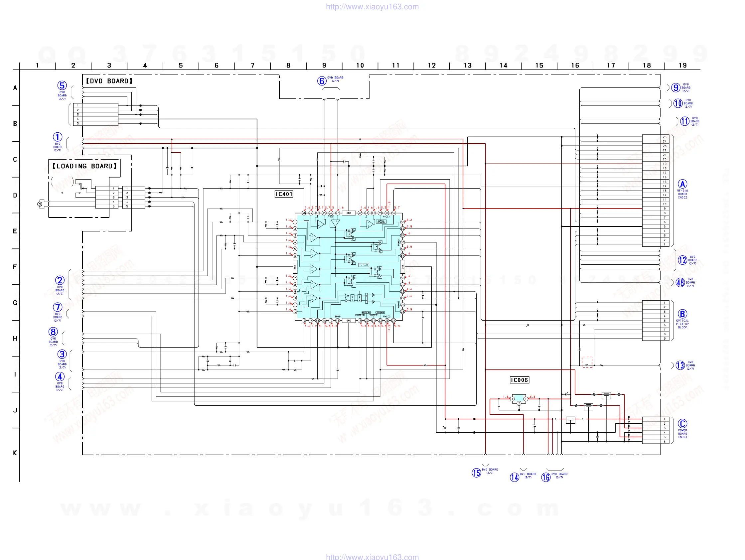Click circled reference marker 16 at bottom

tap(546, 477)
